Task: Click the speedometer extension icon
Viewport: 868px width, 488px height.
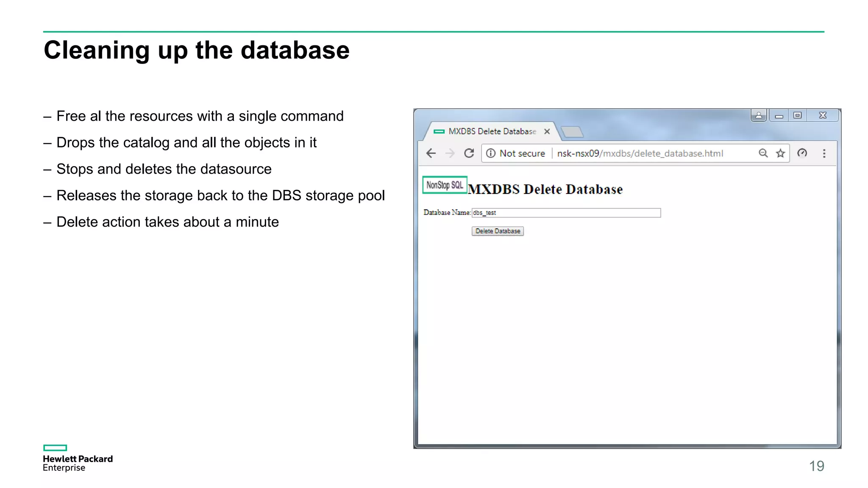Action: click(802, 153)
